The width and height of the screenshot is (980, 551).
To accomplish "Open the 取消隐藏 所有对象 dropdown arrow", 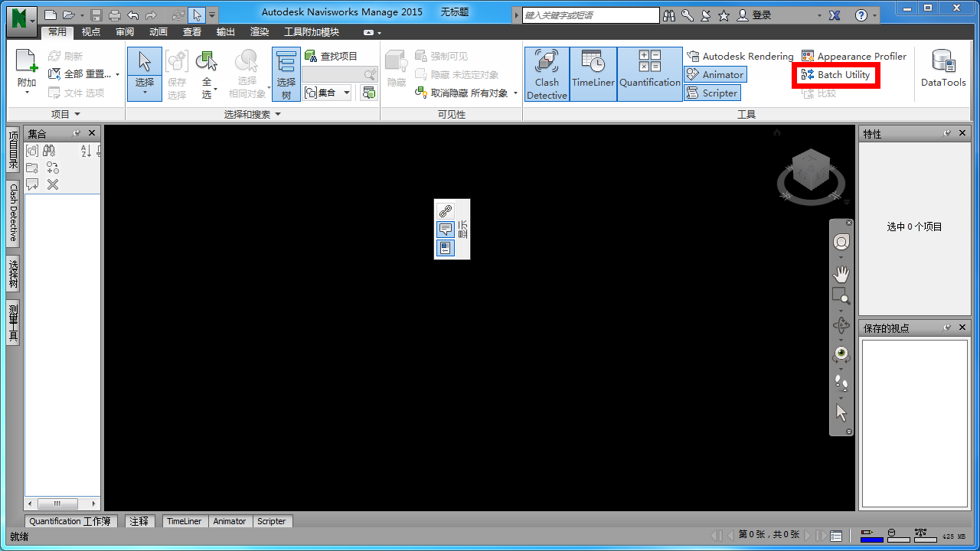I will pyautogui.click(x=515, y=93).
